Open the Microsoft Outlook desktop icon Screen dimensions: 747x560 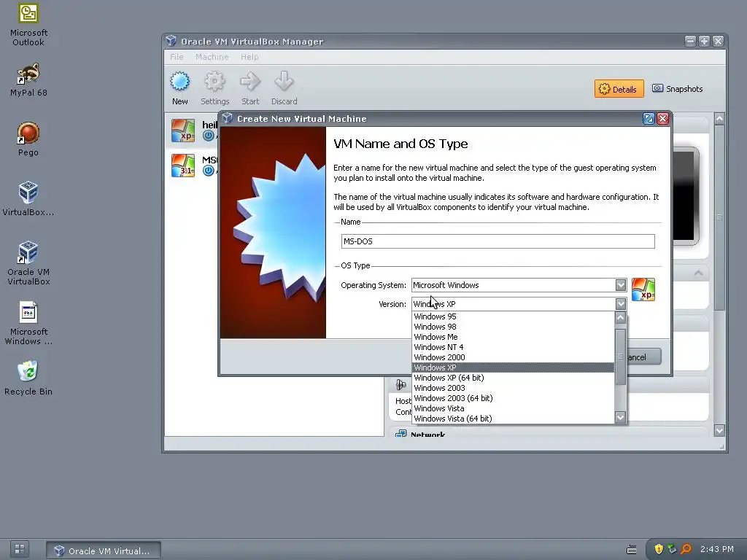click(x=28, y=25)
